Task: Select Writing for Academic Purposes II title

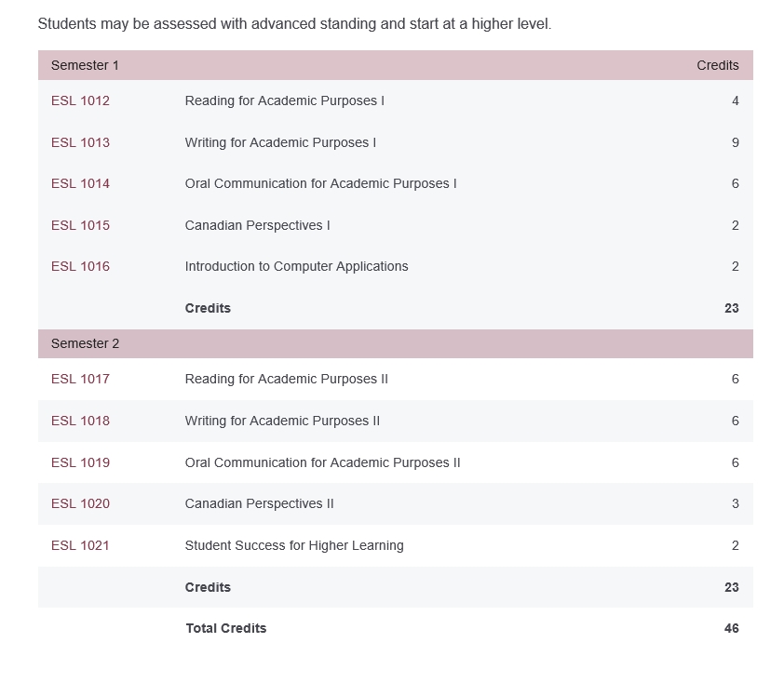Action: pos(282,421)
